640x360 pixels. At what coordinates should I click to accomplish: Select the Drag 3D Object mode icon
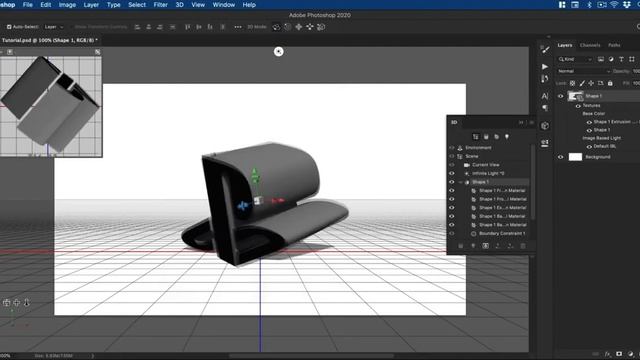[299, 27]
